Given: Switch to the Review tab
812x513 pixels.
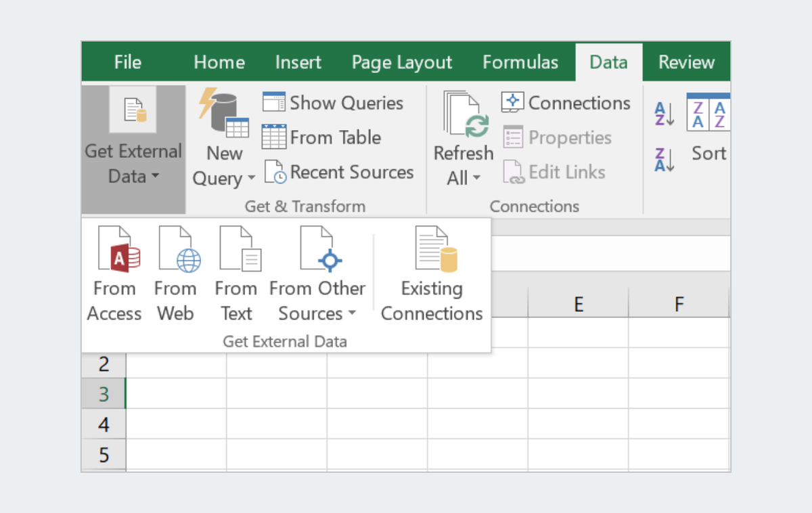Looking at the screenshot, I should click(687, 62).
